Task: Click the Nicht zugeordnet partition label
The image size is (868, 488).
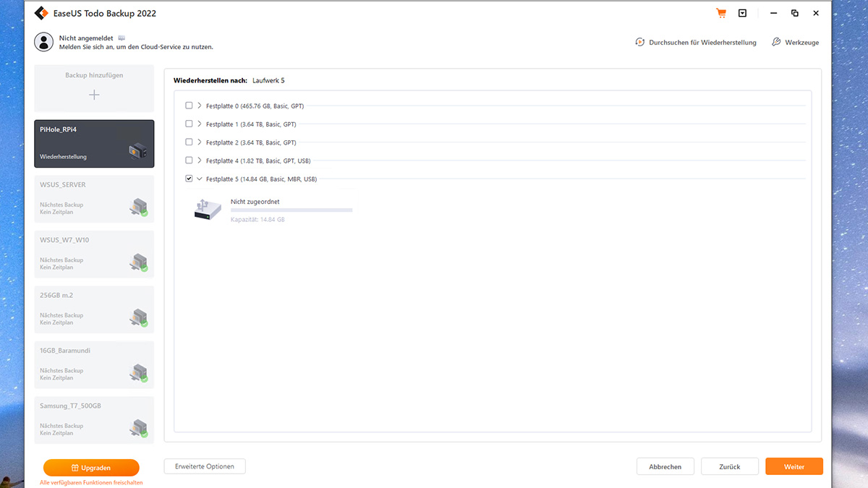Action: click(255, 201)
